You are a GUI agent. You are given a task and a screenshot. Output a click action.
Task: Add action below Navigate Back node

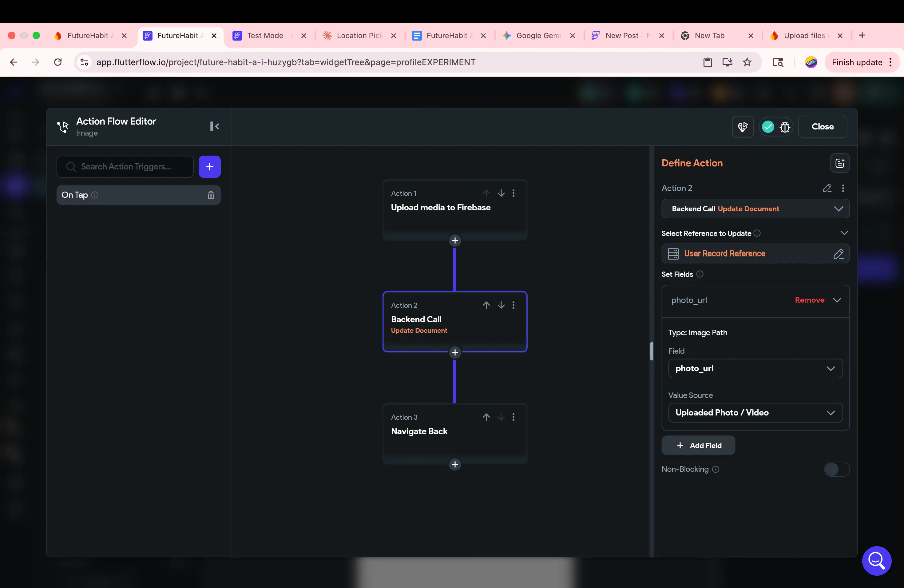[x=455, y=464]
